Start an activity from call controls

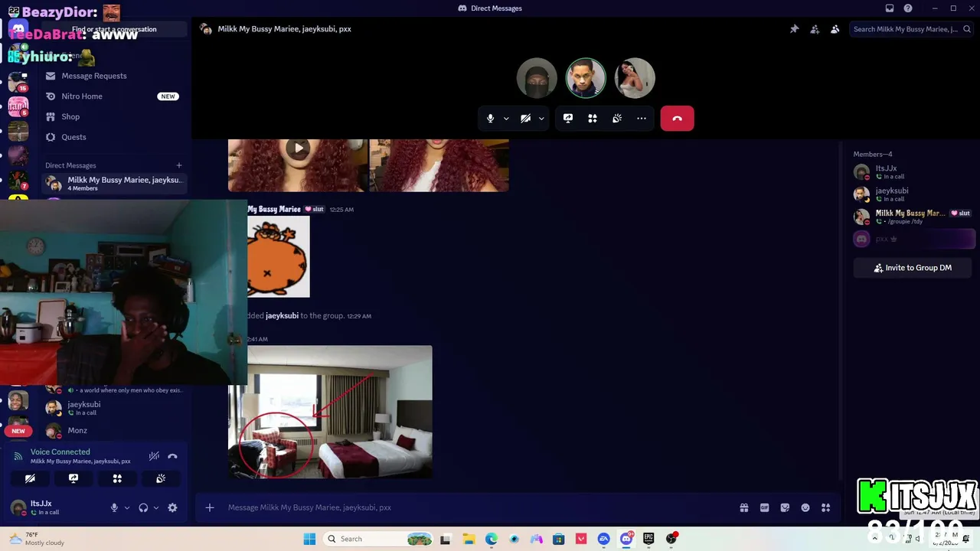point(593,119)
